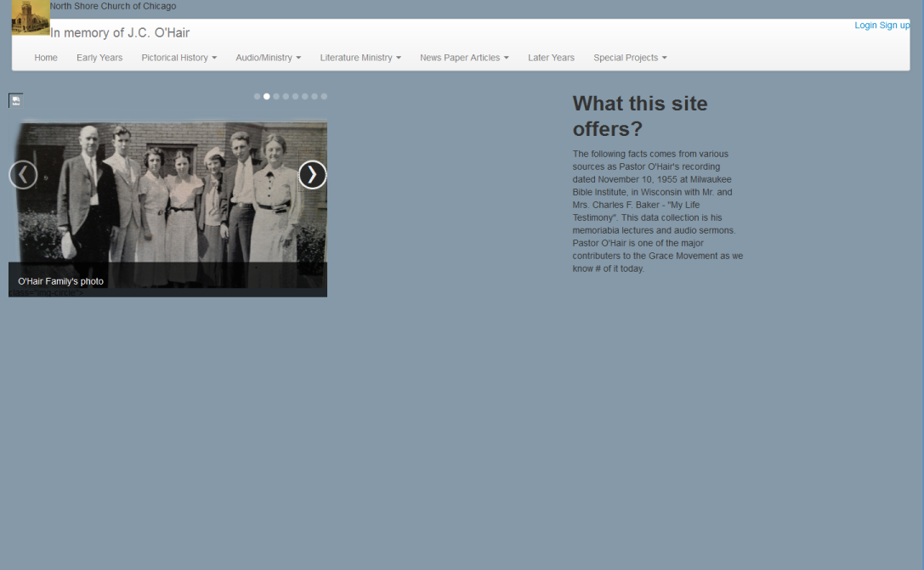Select the first carousel indicator dot

pos(257,97)
